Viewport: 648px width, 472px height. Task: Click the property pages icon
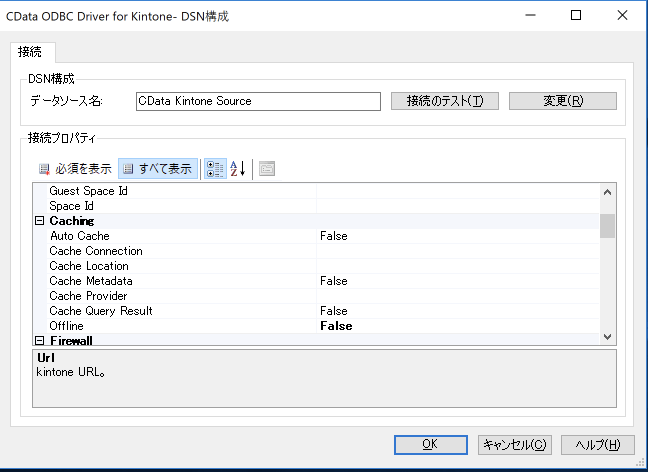point(267,169)
